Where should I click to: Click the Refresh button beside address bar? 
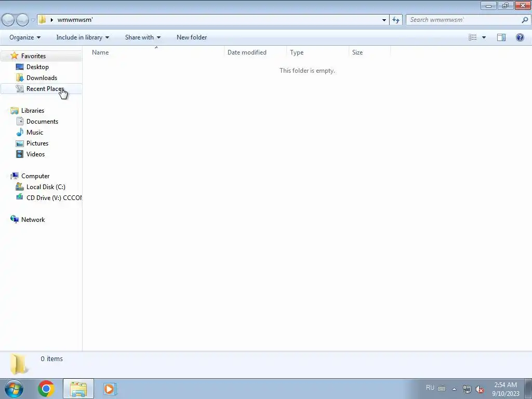click(395, 20)
